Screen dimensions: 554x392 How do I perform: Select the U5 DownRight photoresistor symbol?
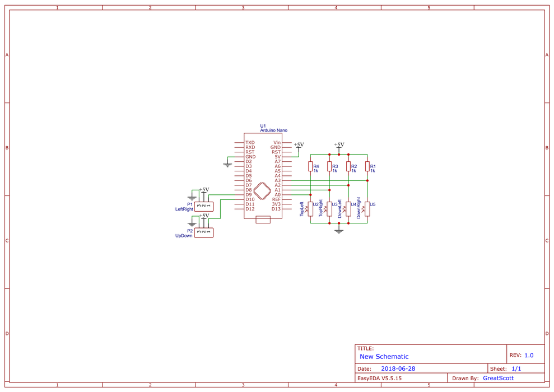pos(367,209)
